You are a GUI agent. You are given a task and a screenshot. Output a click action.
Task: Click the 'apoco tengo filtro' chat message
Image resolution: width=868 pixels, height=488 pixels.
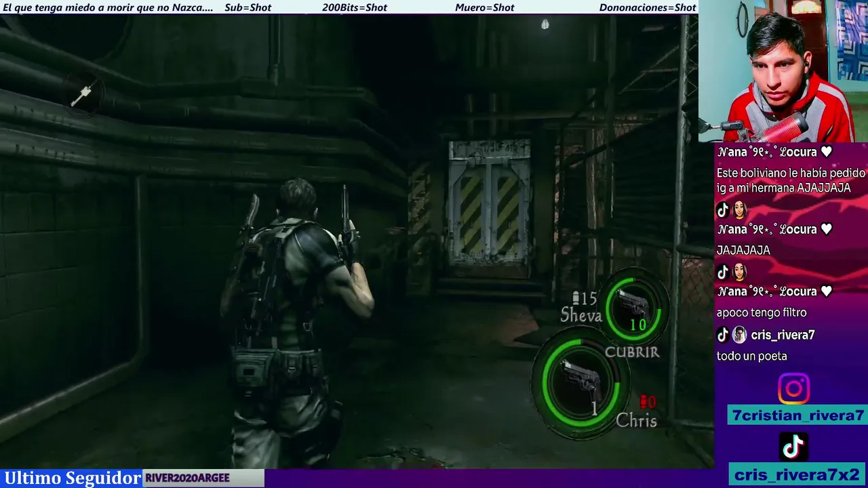[762, 312]
